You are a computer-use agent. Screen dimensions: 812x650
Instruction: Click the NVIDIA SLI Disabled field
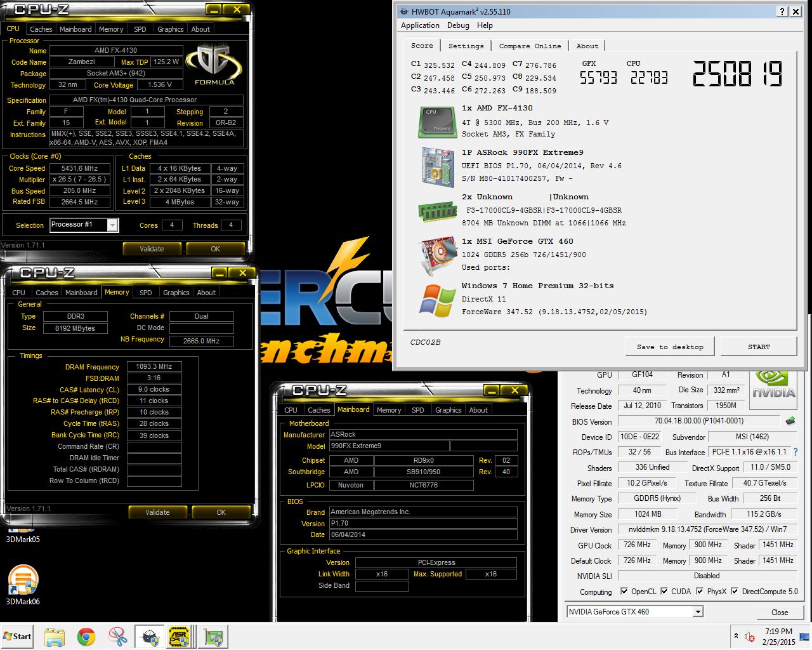point(707,576)
